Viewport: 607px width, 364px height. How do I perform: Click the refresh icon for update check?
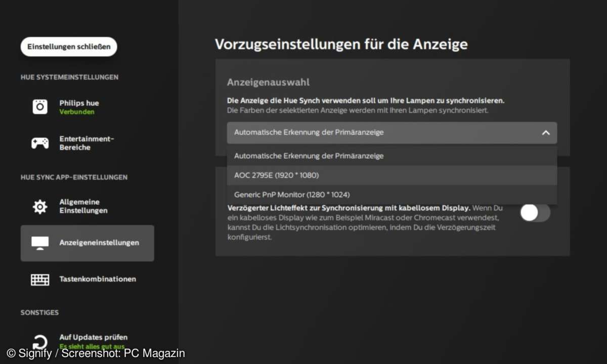[x=40, y=342]
